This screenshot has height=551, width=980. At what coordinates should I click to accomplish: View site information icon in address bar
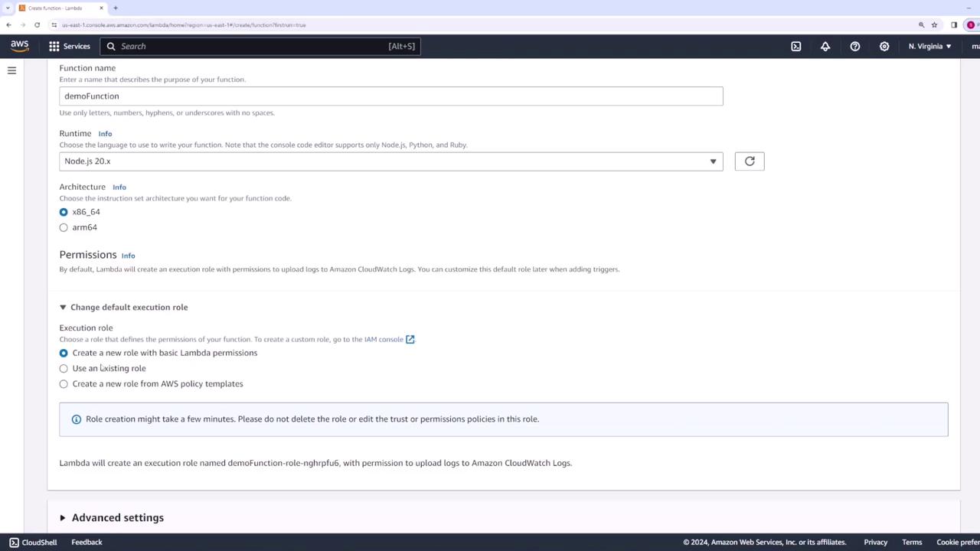click(x=54, y=24)
